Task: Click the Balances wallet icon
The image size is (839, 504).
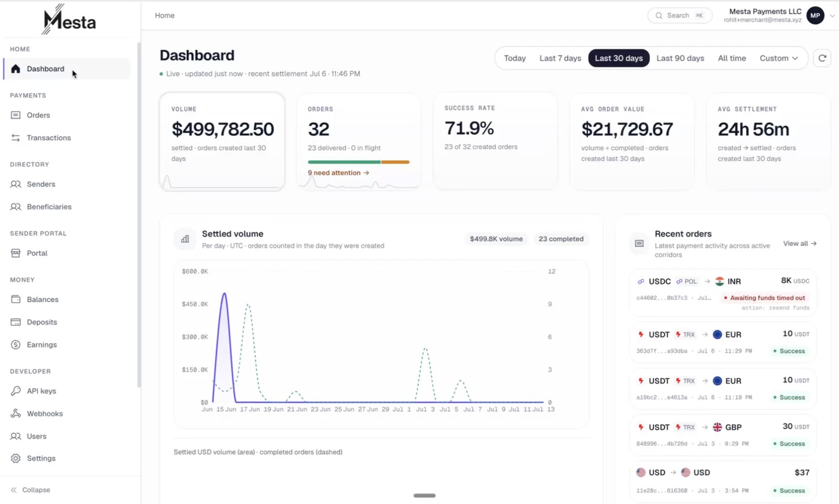Action: [16, 300]
